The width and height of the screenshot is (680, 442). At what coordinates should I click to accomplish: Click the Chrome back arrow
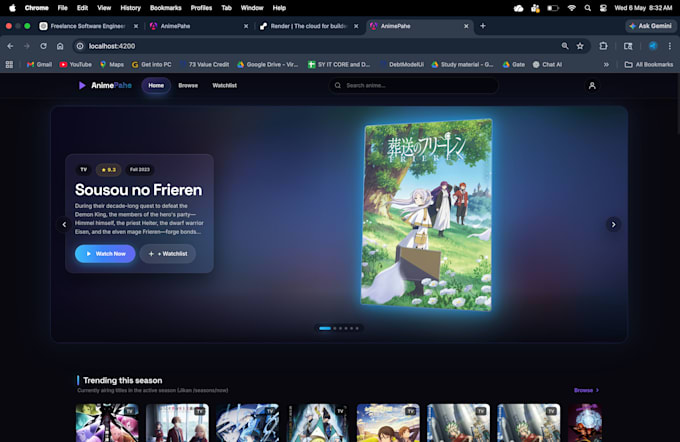[10, 46]
